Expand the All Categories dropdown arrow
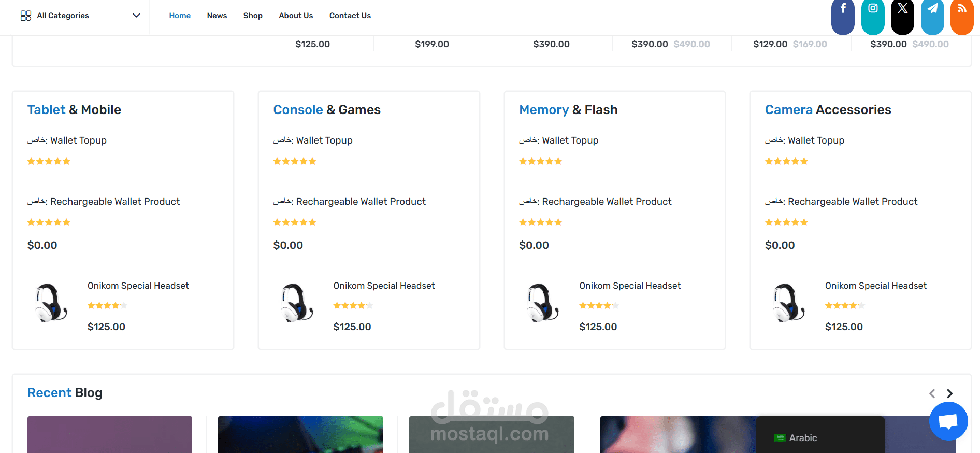 click(136, 16)
